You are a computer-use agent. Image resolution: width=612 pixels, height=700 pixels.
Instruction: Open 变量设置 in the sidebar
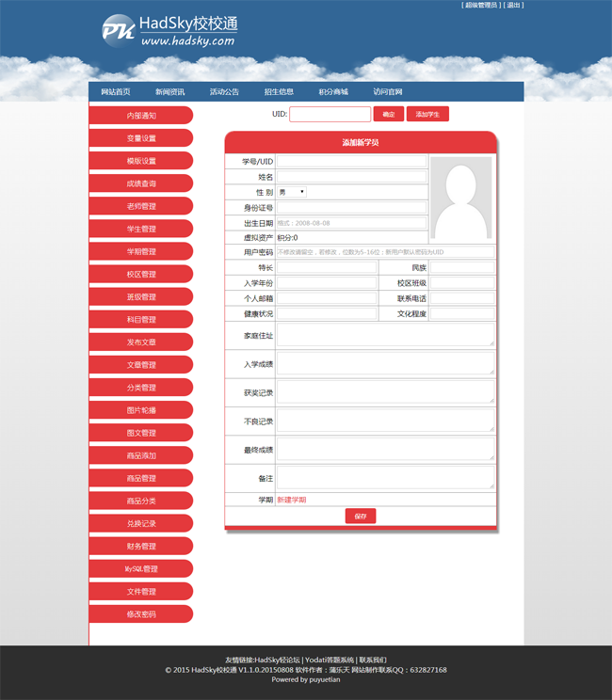tap(141, 138)
